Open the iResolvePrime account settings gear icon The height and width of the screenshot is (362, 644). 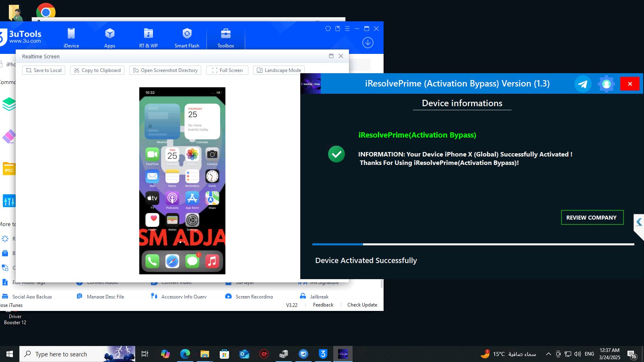(x=606, y=84)
